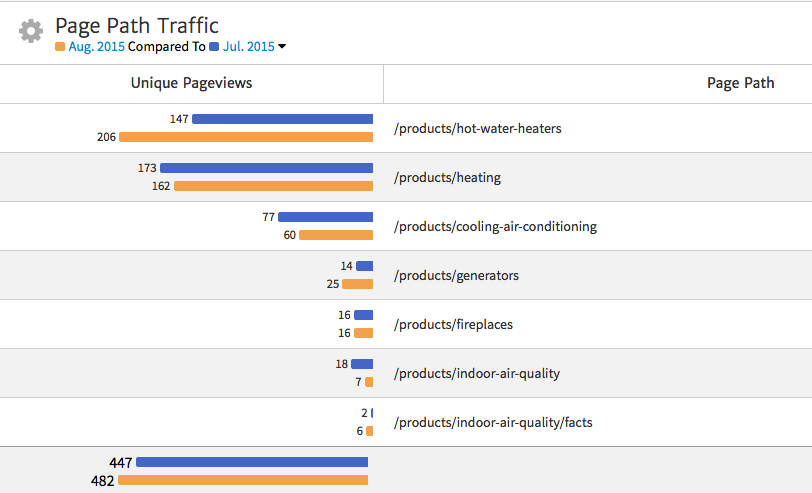Expand the comparison period dropdown arrow

(x=282, y=47)
